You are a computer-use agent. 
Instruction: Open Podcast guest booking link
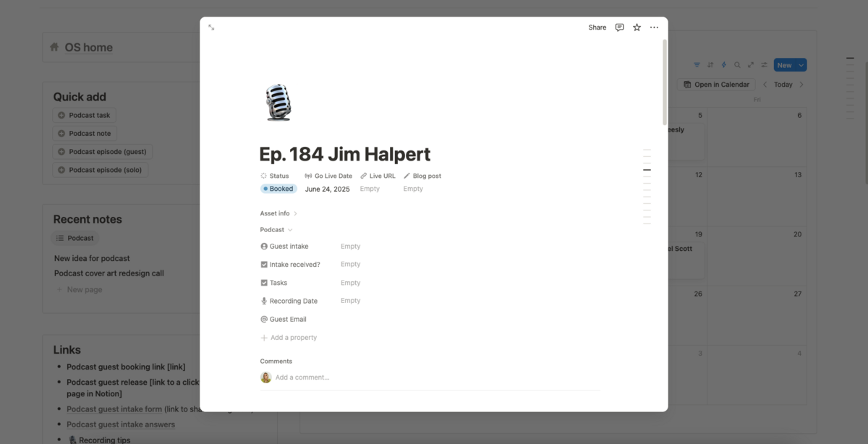[126, 367]
